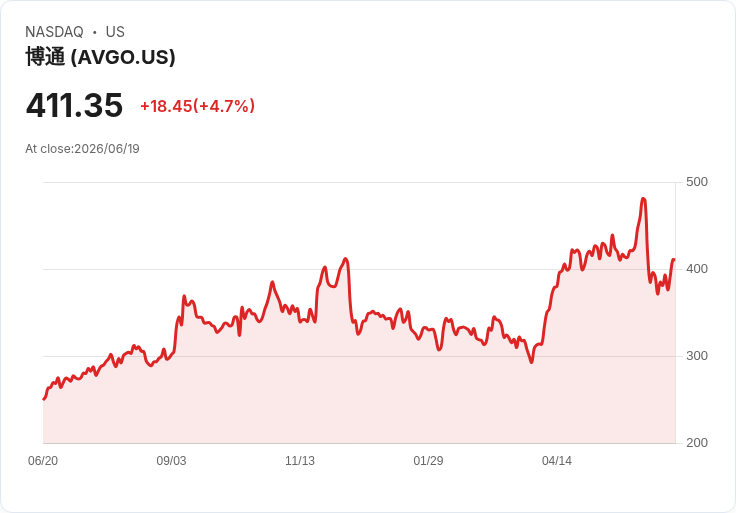Click the 11/13 date axis label
The height and width of the screenshot is (513, 736).
coord(300,461)
